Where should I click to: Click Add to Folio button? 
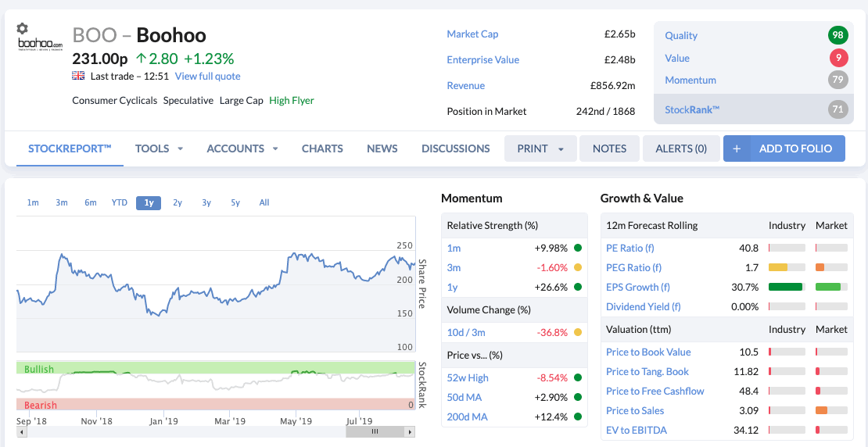(x=784, y=148)
